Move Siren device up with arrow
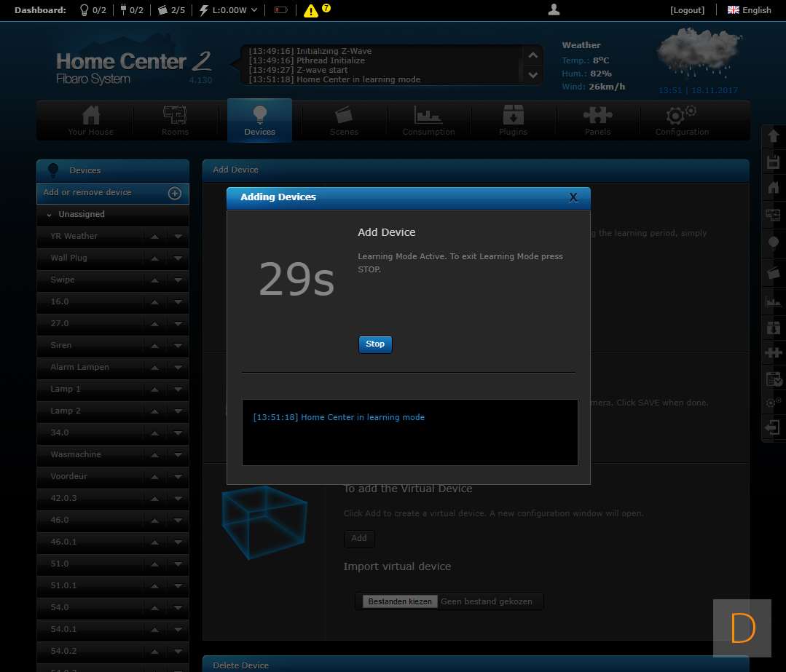Image resolution: width=786 pixels, height=672 pixels. pos(154,345)
